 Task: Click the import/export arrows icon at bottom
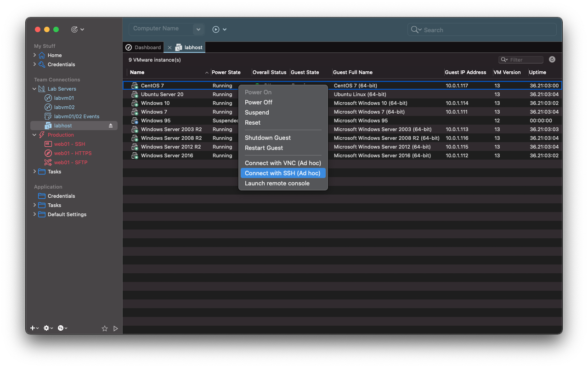(x=62, y=328)
